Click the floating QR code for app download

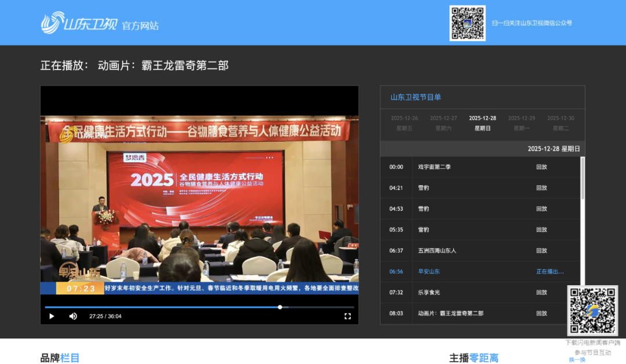tap(592, 311)
